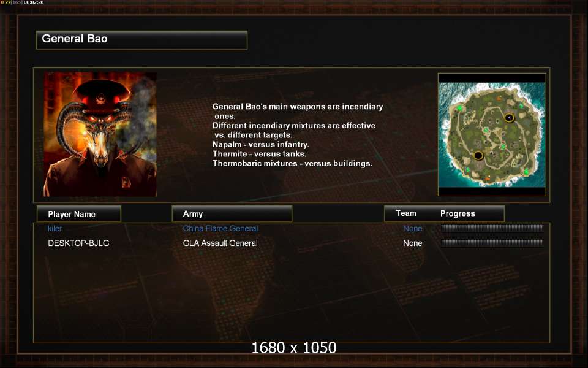Screen dimensions: 588x368
Task: Click the orange building icon at island's bottom
Action: tap(488, 178)
